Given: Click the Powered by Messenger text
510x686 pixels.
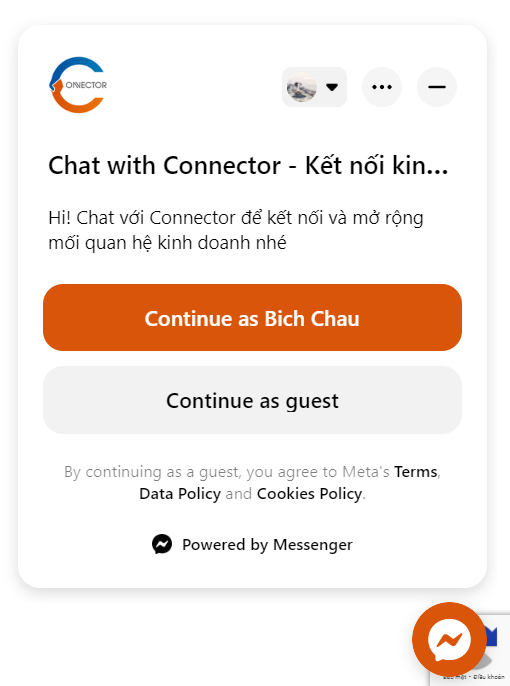Looking at the screenshot, I should tap(267, 545).
